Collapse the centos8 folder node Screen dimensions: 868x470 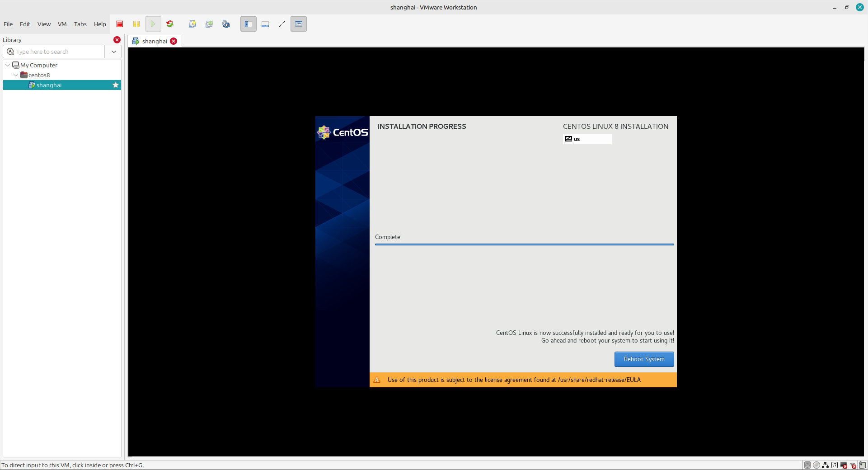pos(16,75)
